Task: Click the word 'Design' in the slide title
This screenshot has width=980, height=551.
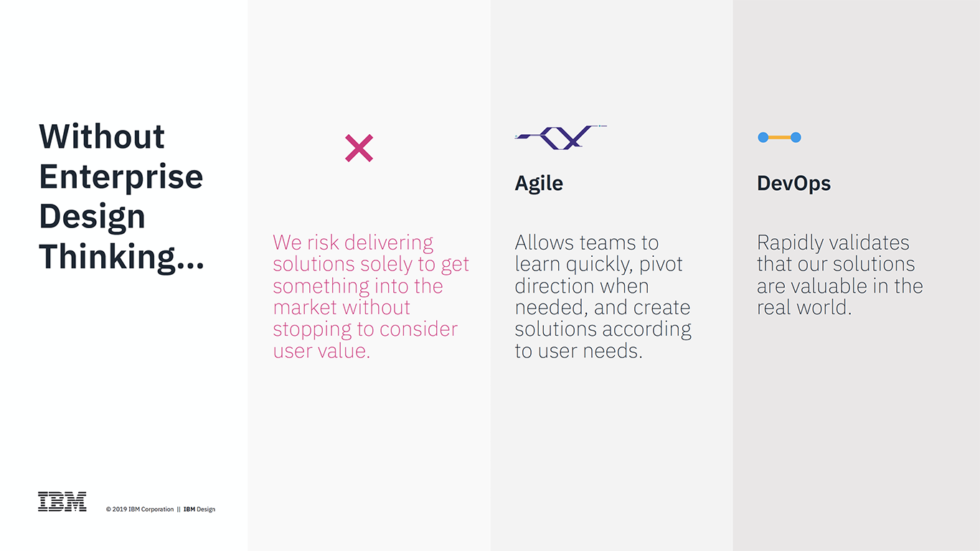Action: click(92, 217)
